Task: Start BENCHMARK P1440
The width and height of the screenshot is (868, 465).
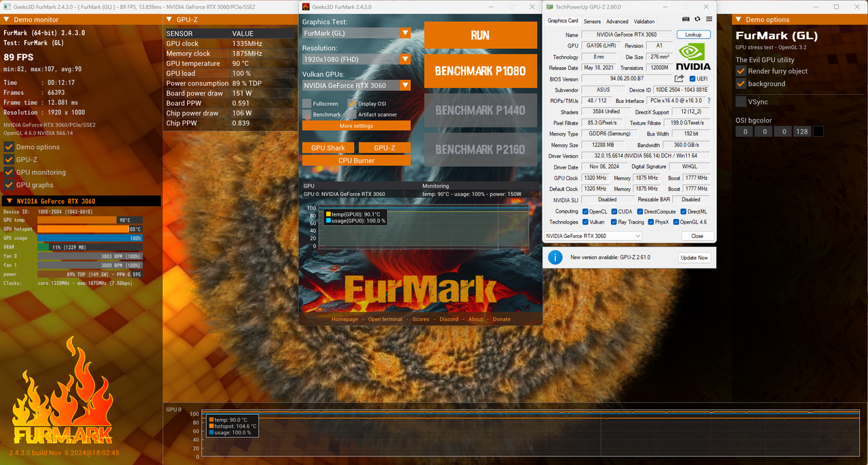Action: [x=480, y=110]
